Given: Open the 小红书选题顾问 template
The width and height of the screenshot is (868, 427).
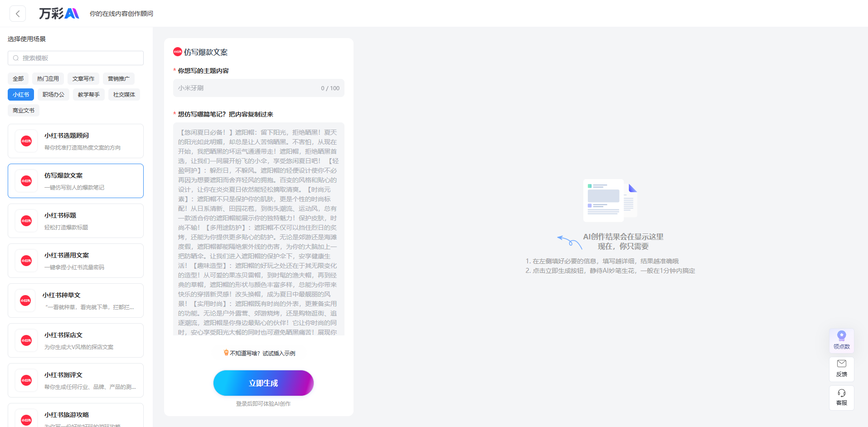Looking at the screenshot, I should [76, 141].
